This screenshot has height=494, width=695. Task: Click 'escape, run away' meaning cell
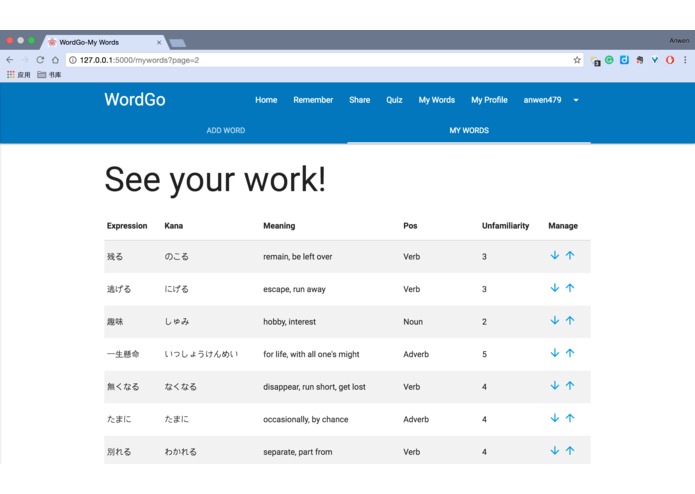(294, 289)
